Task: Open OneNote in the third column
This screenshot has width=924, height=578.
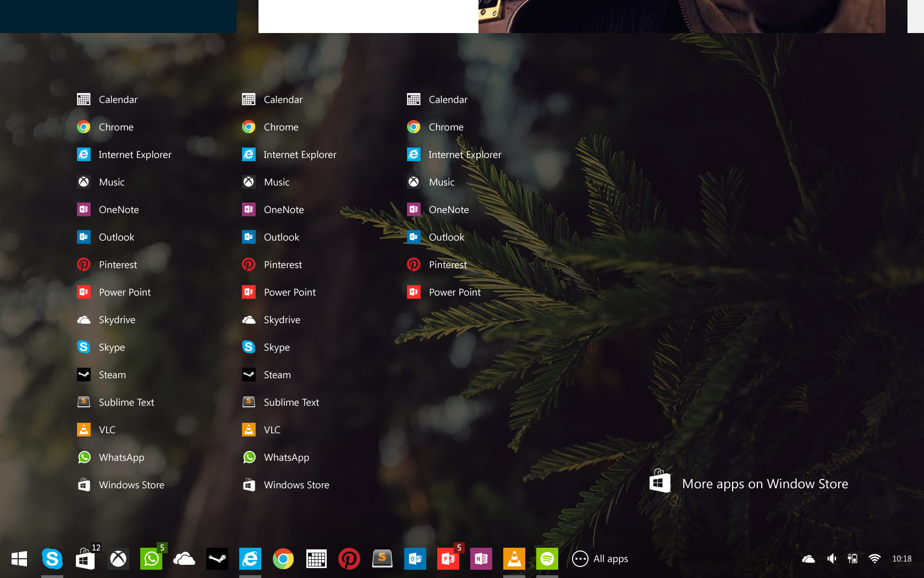Action: tap(438, 209)
